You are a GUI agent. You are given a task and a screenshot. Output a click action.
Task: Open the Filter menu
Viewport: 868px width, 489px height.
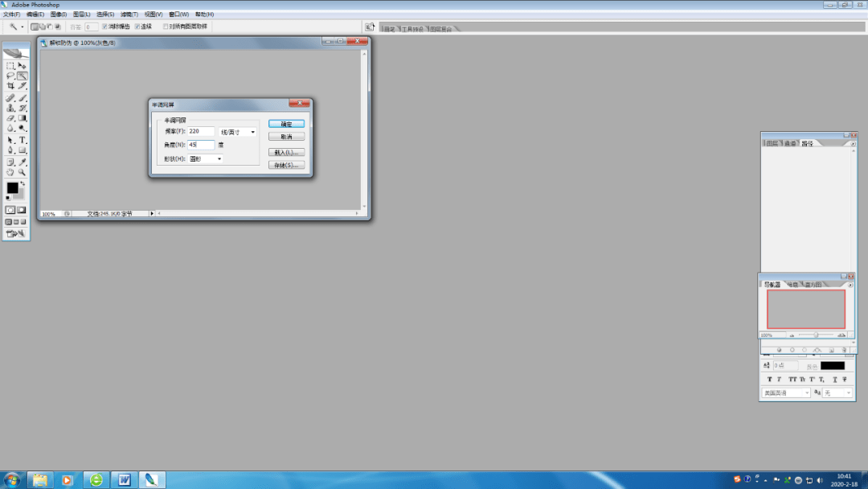tap(129, 14)
